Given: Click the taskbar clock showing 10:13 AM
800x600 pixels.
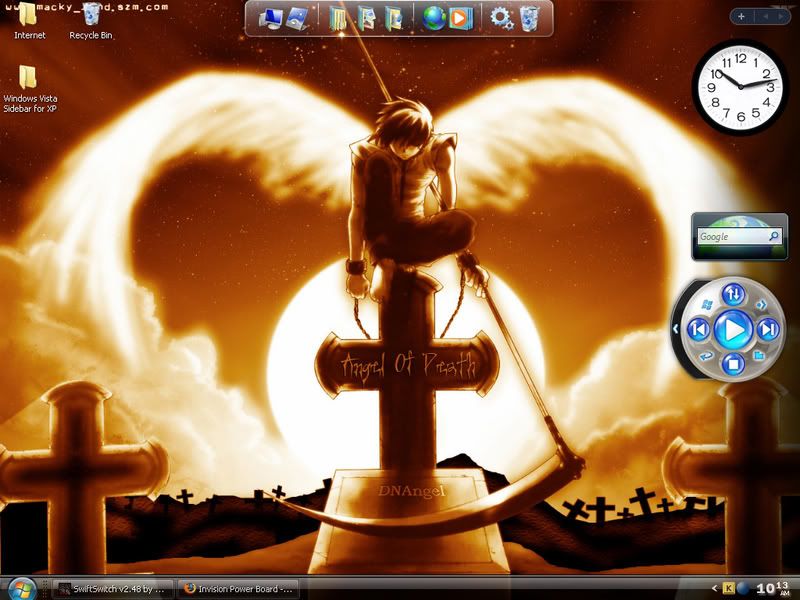Looking at the screenshot, I should (x=772, y=588).
